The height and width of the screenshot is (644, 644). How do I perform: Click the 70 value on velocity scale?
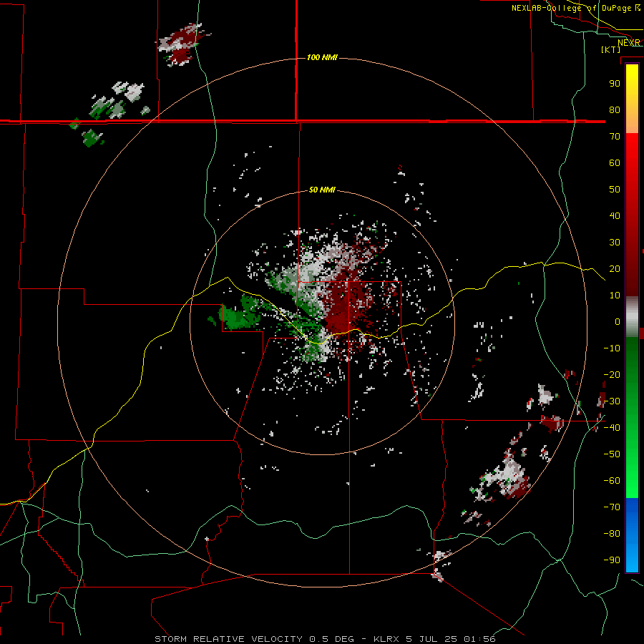pyautogui.click(x=615, y=137)
